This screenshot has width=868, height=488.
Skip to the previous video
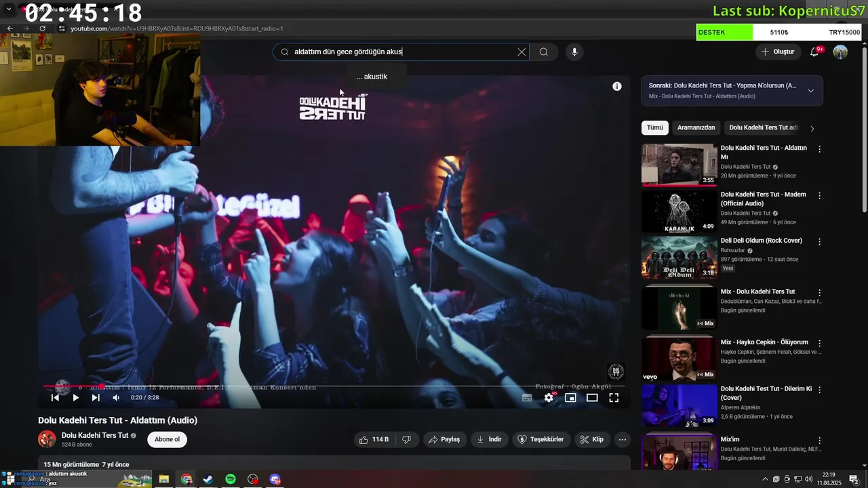pos(56,398)
